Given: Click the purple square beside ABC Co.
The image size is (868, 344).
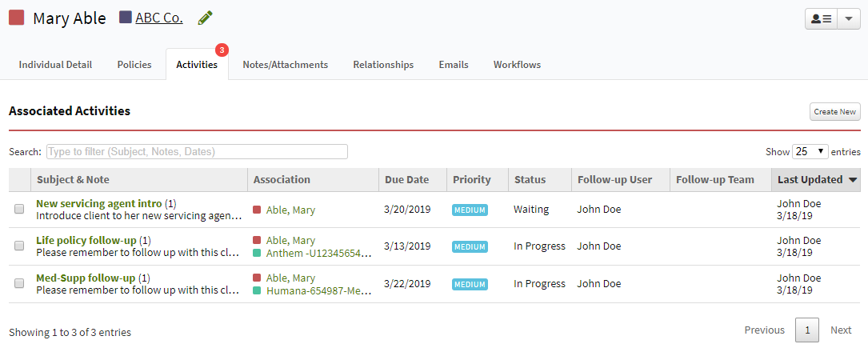Looking at the screenshot, I should coord(126,18).
